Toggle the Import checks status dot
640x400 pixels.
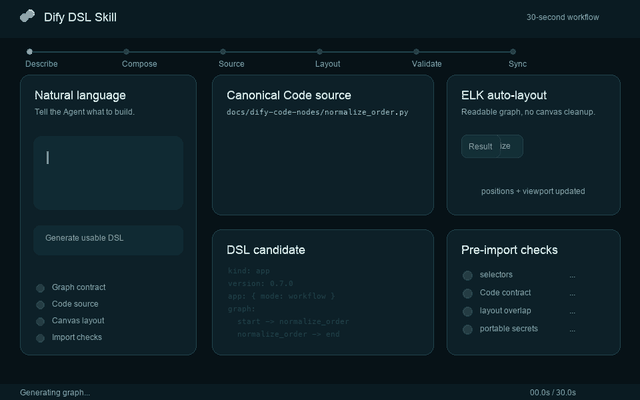click(40, 338)
